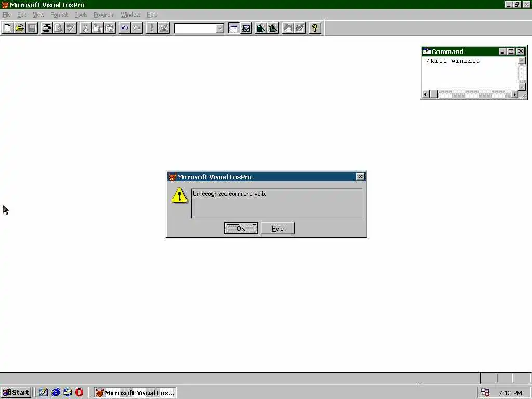Image resolution: width=532 pixels, height=399 pixels.
Task: Click OK in the error dialog
Action: tap(241, 229)
